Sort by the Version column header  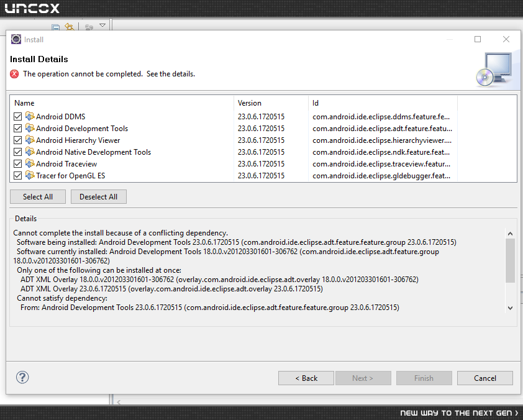271,103
